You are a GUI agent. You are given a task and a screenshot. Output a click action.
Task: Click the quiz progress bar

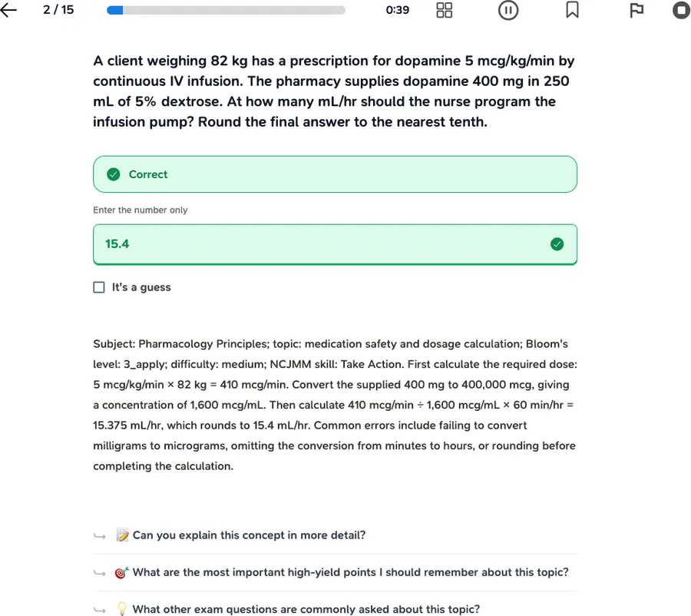tap(226, 10)
